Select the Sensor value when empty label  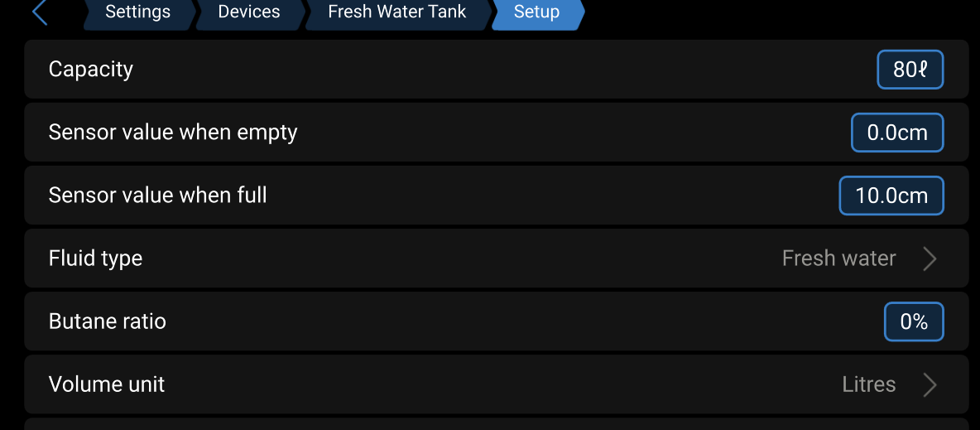pos(173,133)
